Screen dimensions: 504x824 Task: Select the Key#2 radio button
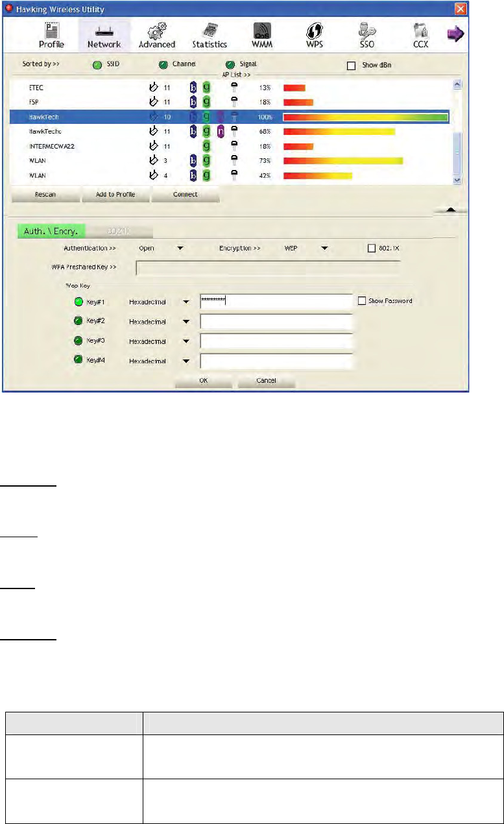click(78, 321)
